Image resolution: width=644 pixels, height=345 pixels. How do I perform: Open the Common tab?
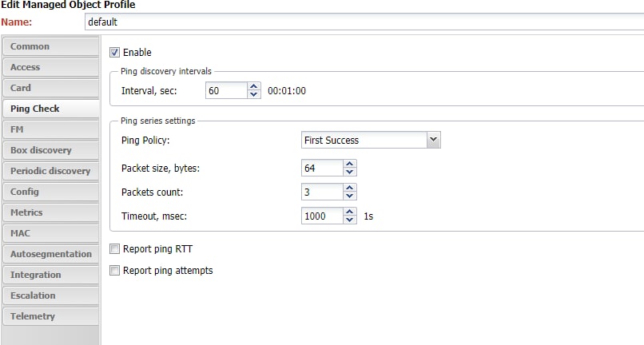pyautogui.click(x=50, y=46)
